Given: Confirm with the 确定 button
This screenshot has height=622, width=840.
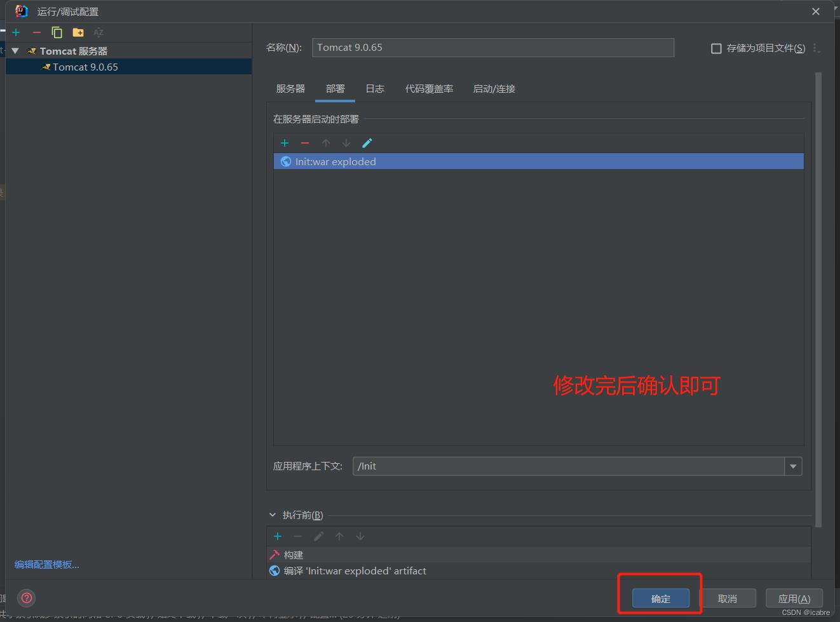Looking at the screenshot, I should pyautogui.click(x=661, y=598).
